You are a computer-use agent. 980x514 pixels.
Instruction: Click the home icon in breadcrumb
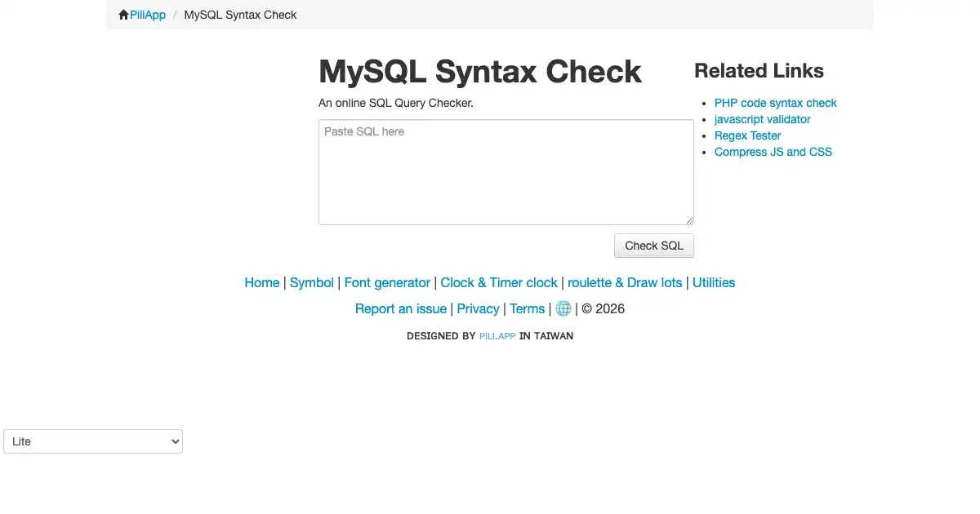coord(123,15)
